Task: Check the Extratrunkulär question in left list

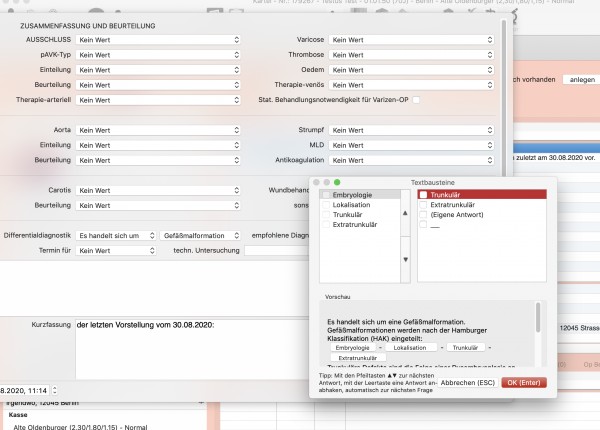Action: pyautogui.click(x=326, y=225)
